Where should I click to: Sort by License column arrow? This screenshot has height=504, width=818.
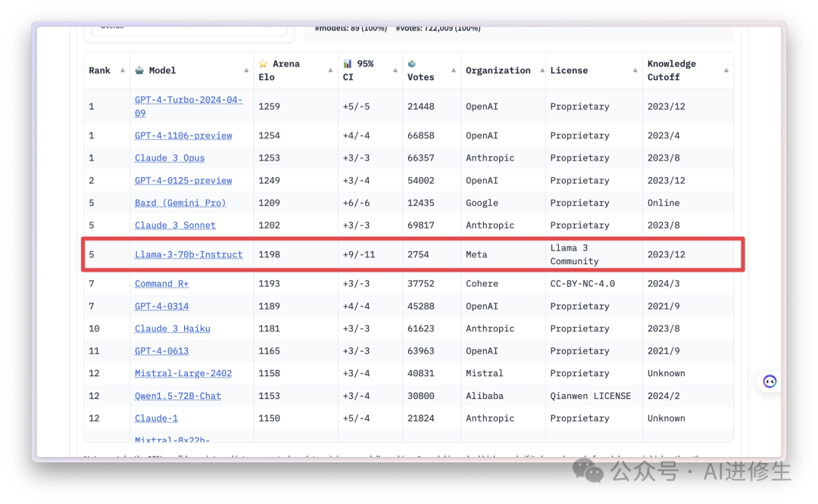tap(635, 70)
